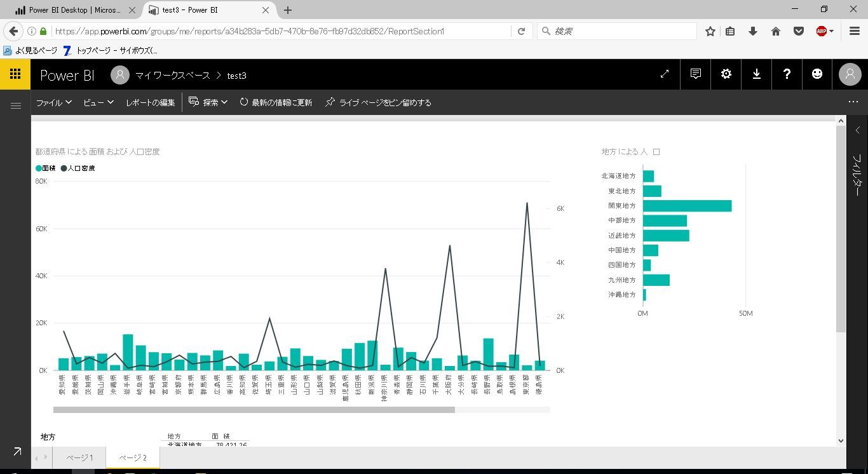Expand the ファイル dropdown menu
The width and height of the screenshot is (868, 474).
coord(54,102)
